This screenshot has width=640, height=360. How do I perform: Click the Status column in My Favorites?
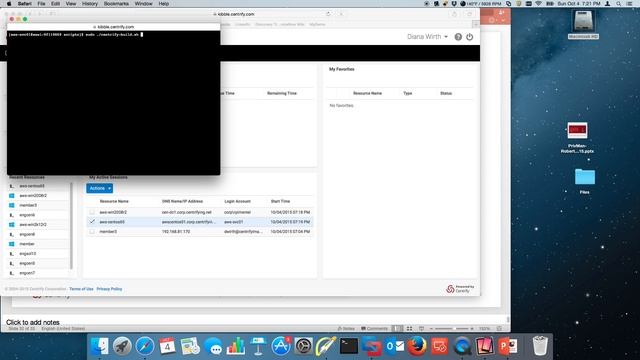[x=446, y=93]
